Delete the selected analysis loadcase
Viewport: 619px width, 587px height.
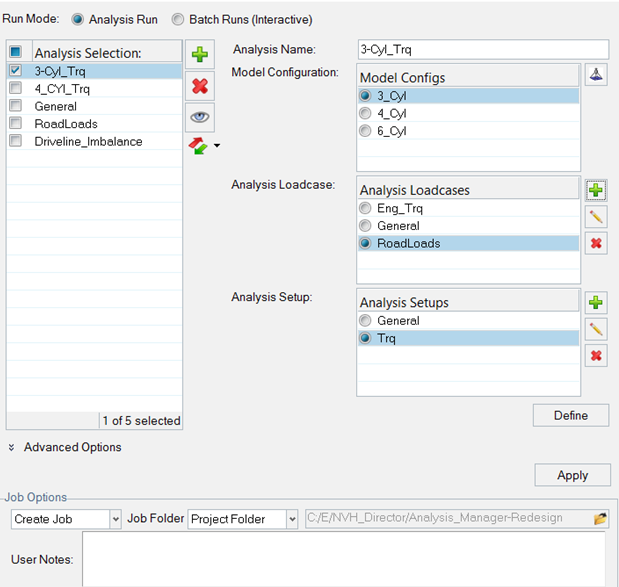coord(596,243)
